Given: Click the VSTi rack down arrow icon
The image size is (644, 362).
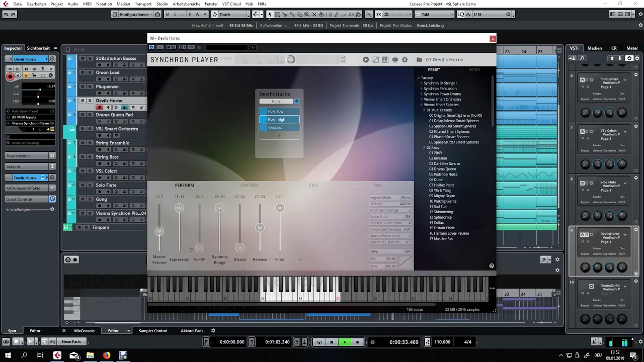Looking at the screenshot, I should pyautogui.click(x=621, y=58).
